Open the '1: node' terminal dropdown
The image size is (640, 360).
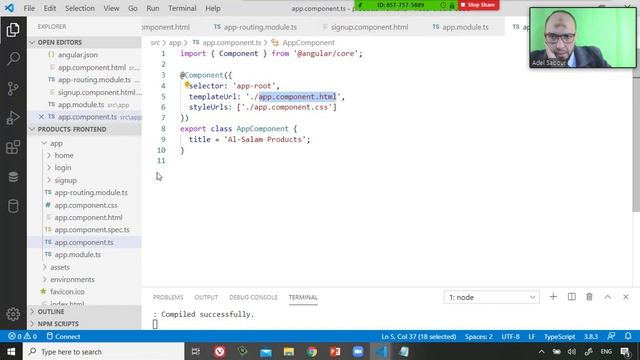(x=491, y=297)
